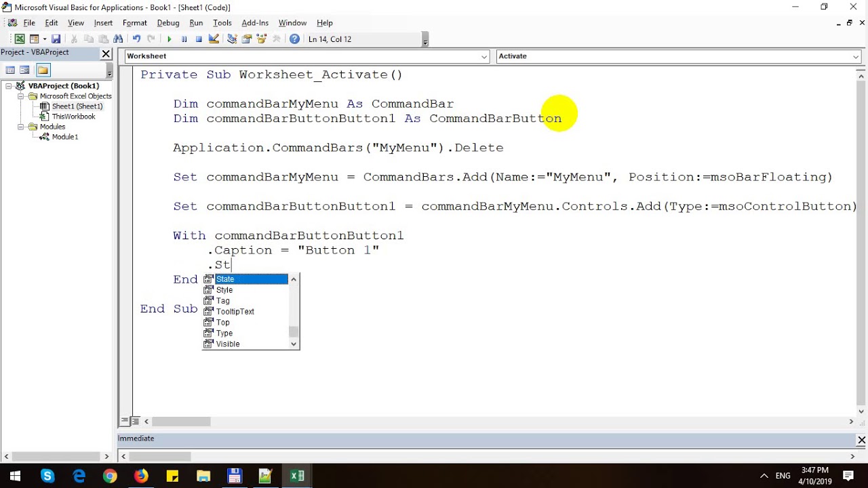Select VBAProject (Book1) in the tree
868x488 pixels.
(x=64, y=86)
